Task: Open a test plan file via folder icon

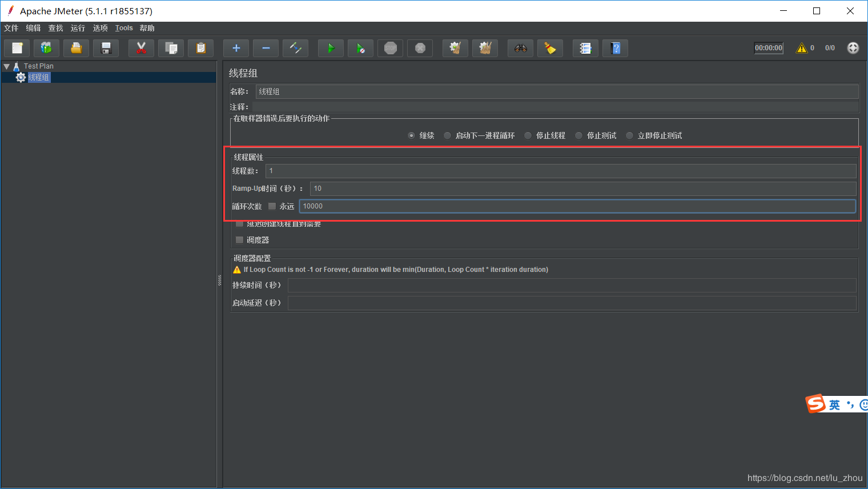Action: click(x=77, y=48)
